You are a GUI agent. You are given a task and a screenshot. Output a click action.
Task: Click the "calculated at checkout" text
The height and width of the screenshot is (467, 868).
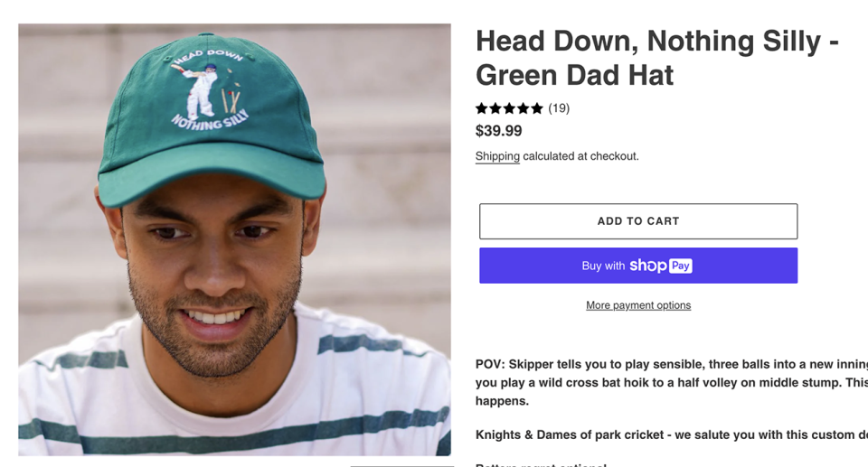click(x=581, y=156)
